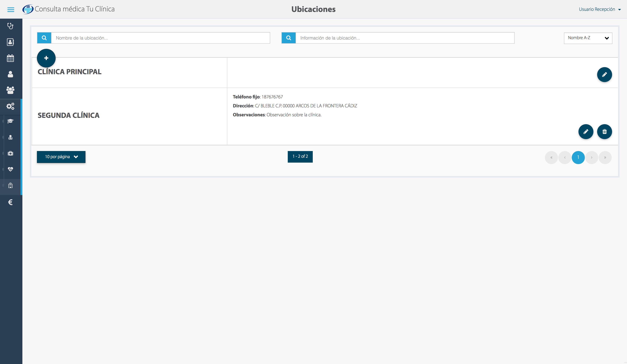The height and width of the screenshot is (364, 627).
Task: Open the stethoscope consultations icon in sidebar
Action: [10, 26]
